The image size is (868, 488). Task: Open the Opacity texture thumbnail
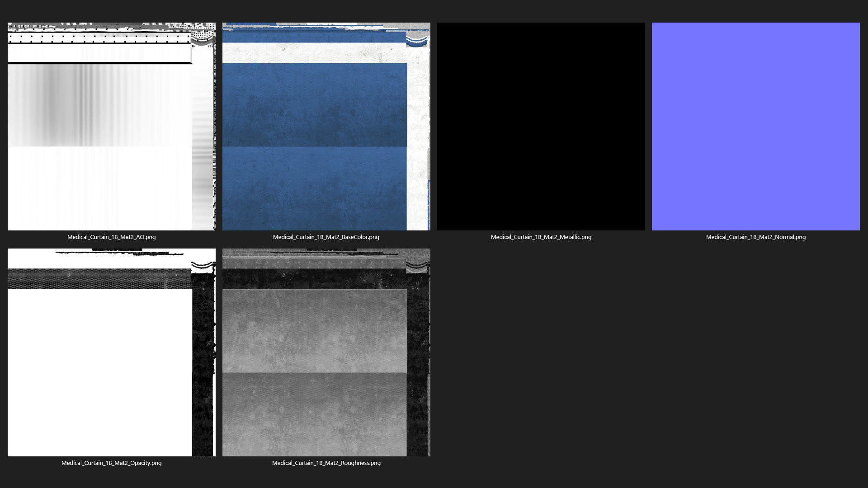tap(111, 352)
